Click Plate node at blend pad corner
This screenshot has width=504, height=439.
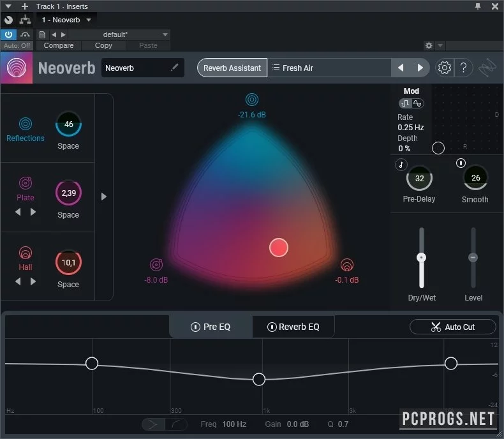point(156,265)
